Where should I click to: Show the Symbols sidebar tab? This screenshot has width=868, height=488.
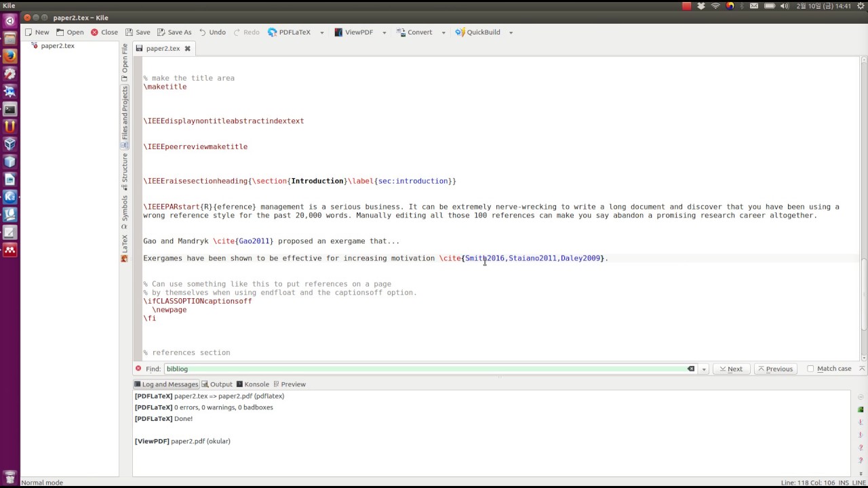[x=125, y=212]
